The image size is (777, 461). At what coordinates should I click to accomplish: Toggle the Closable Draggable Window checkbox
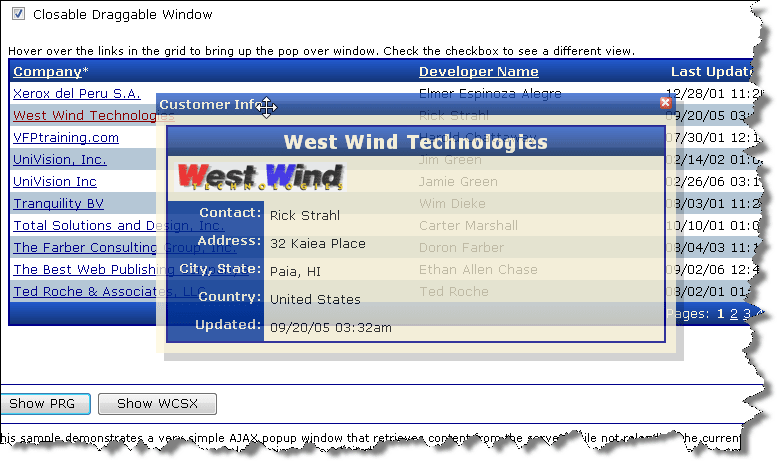(x=18, y=14)
